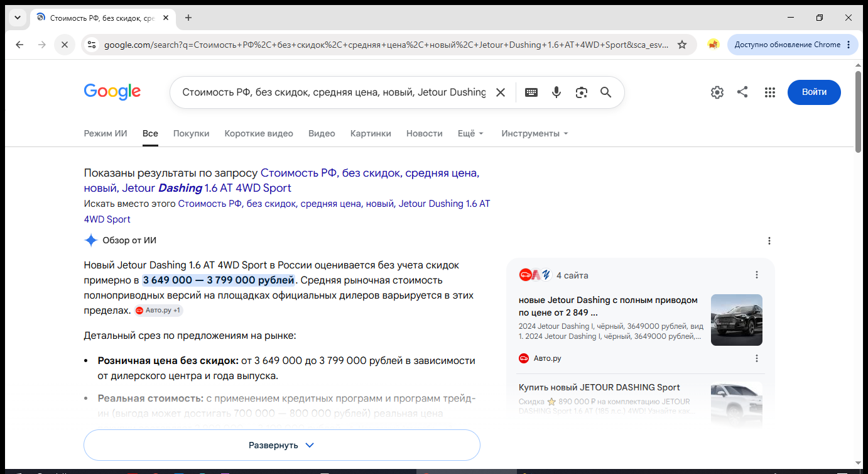
Task: Open the Короткие видео tab
Action: 259,133
